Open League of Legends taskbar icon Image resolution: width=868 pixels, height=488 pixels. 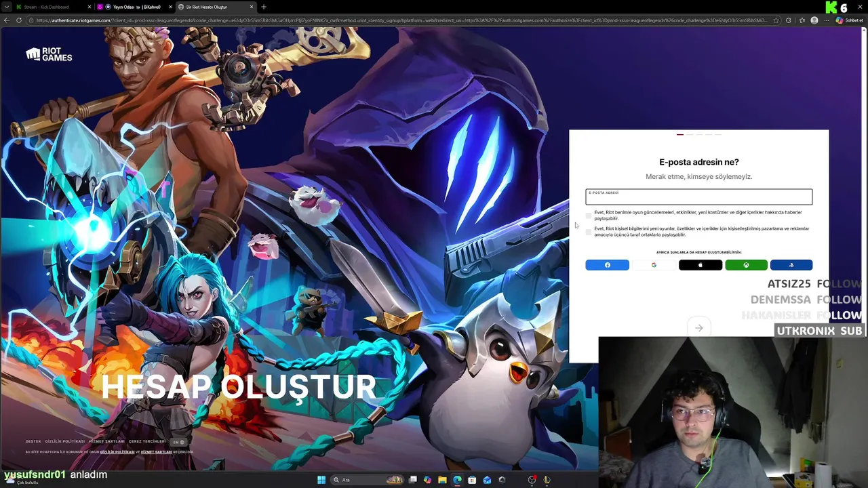pyautogui.click(x=547, y=480)
